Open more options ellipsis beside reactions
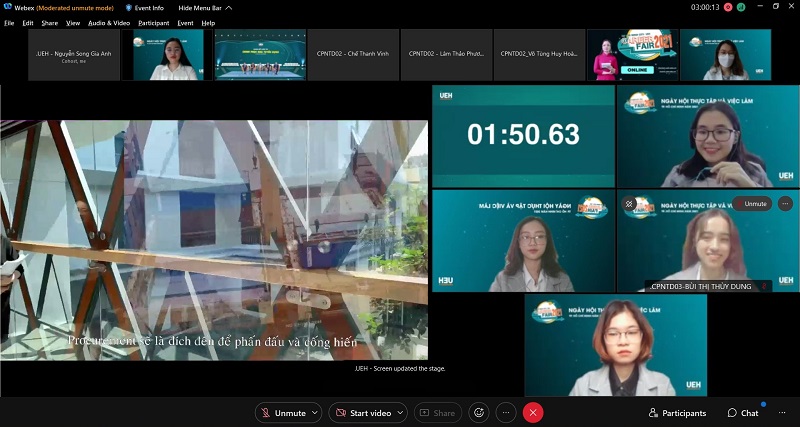The height and width of the screenshot is (427, 800). pyautogui.click(x=506, y=413)
